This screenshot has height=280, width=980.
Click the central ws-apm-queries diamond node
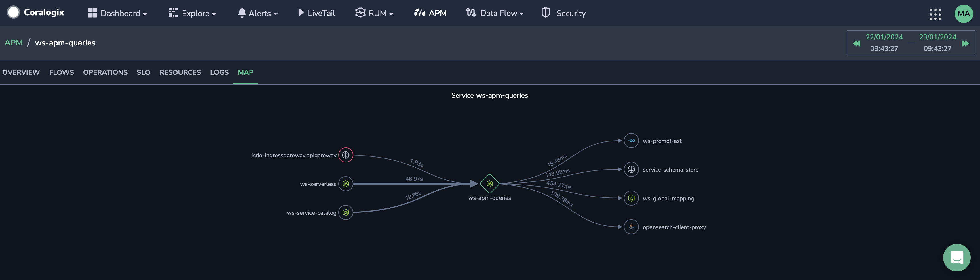click(490, 184)
